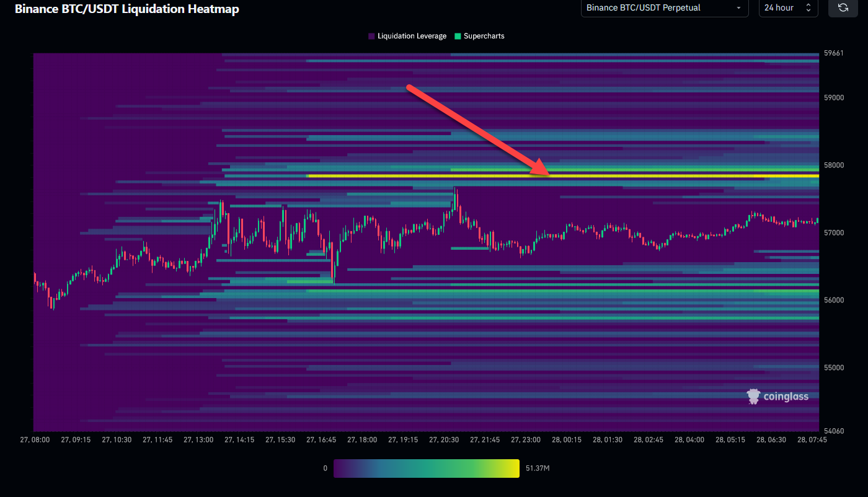The width and height of the screenshot is (868, 497).
Task: Click the color gradient scale bar
Action: 426,468
